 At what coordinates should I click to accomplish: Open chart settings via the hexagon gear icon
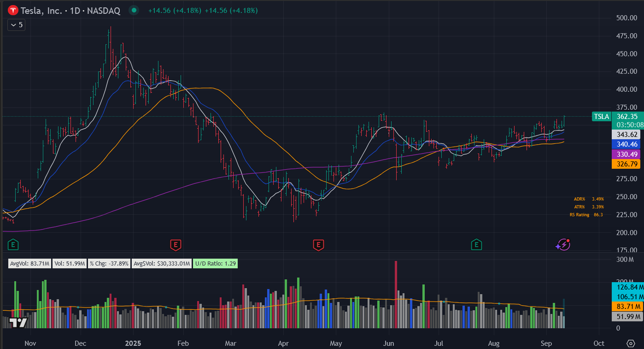pos(631,343)
